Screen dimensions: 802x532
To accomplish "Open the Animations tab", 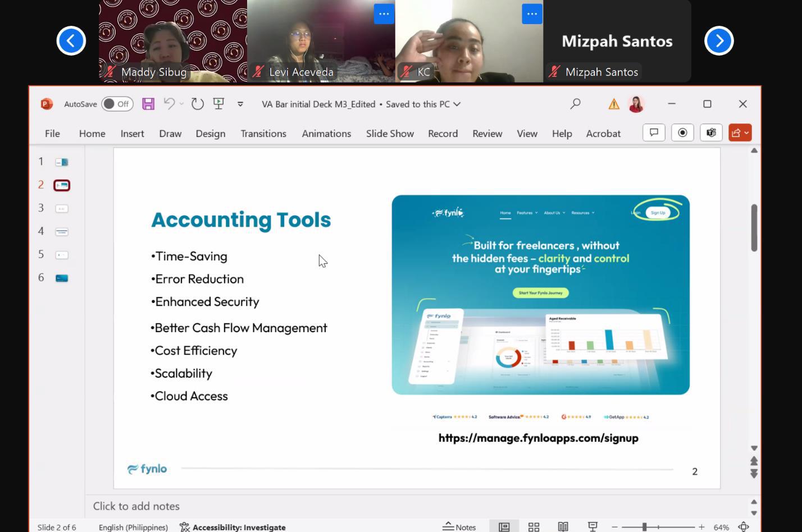I will (x=326, y=134).
